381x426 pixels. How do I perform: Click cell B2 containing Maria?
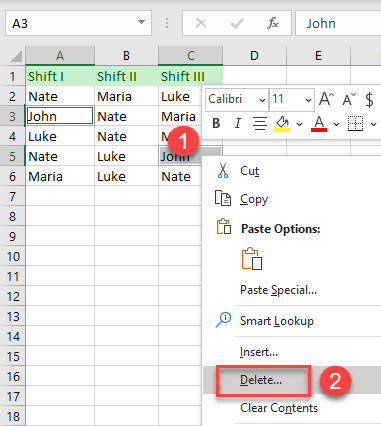(x=126, y=96)
